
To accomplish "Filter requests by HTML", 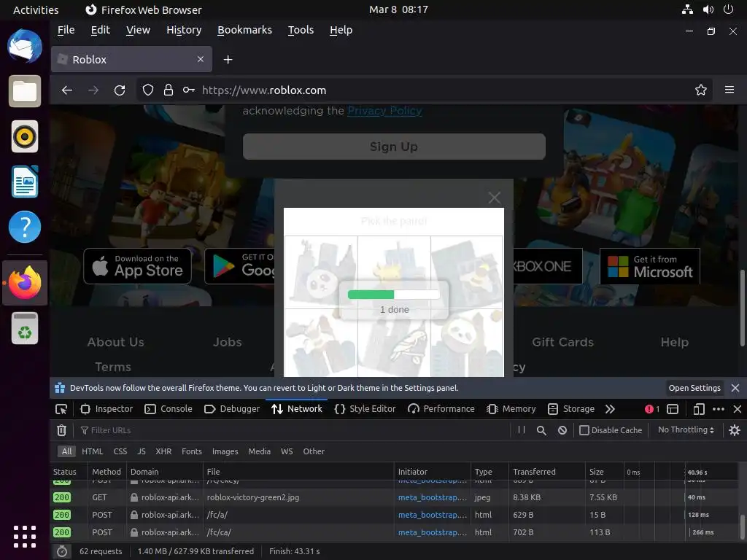I will 92,451.
